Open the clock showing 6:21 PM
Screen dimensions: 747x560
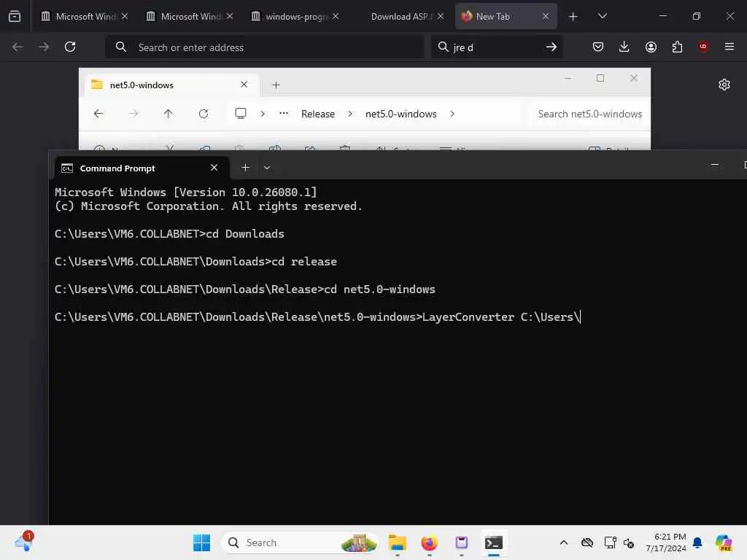tap(665, 542)
